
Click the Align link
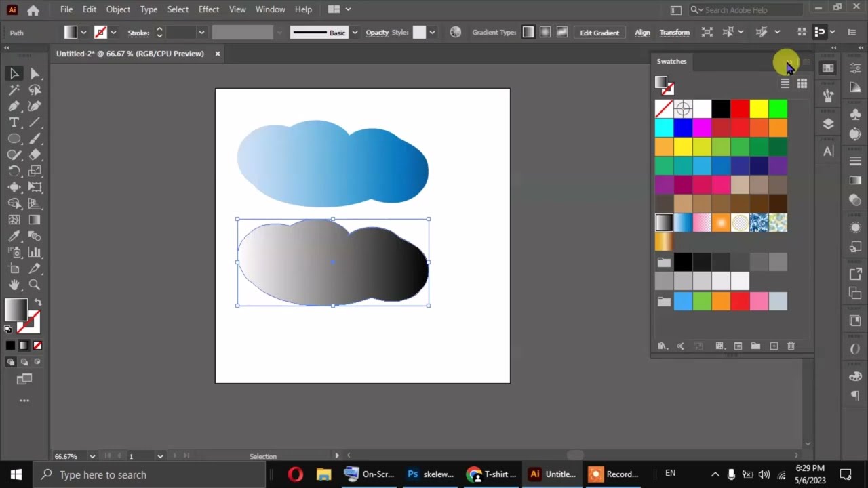coord(642,33)
